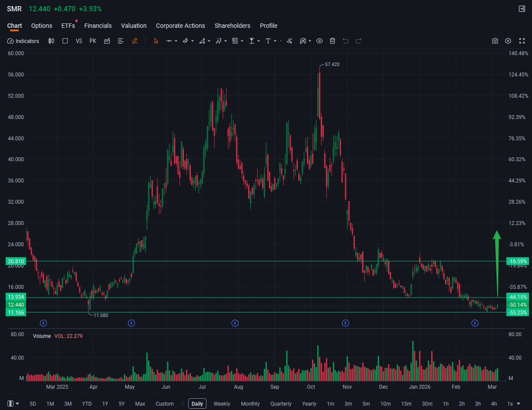Image resolution: width=532 pixels, height=410 pixels.
Task: Switch to the Options tab
Action: point(42,26)
